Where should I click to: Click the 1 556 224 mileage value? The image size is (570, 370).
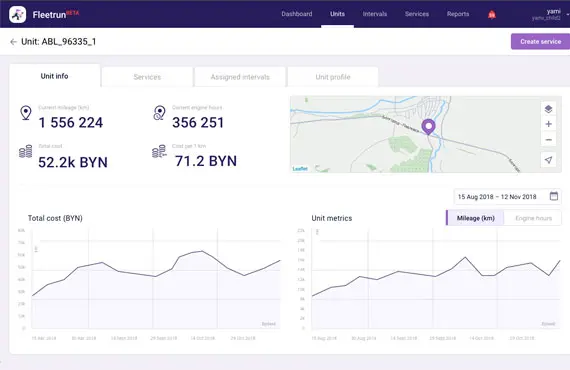click(x=71, y=123)
